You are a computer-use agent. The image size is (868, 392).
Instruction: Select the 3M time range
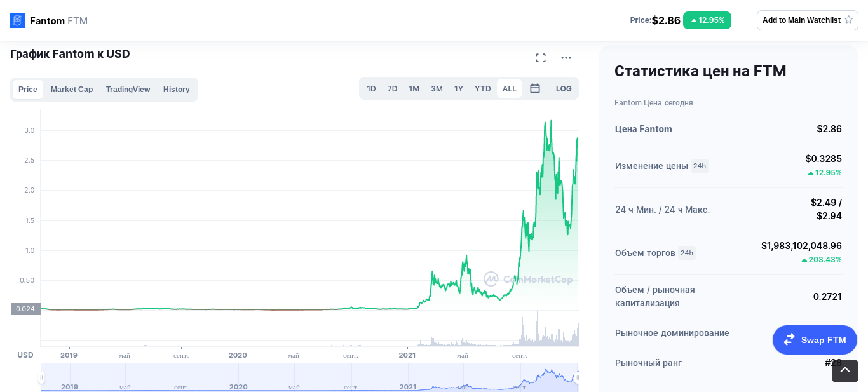[x=437, y=89]
